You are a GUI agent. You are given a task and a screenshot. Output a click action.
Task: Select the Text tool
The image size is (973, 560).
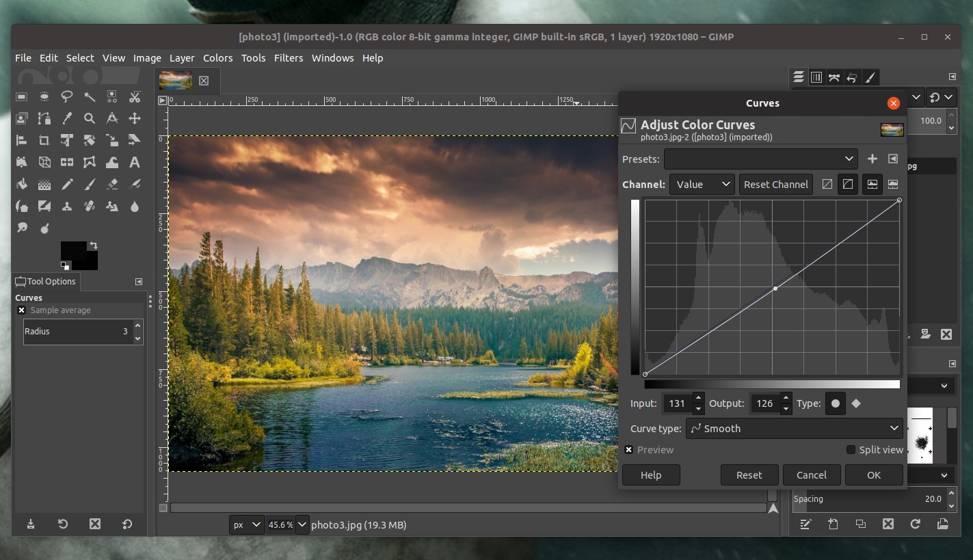(135, 162)
